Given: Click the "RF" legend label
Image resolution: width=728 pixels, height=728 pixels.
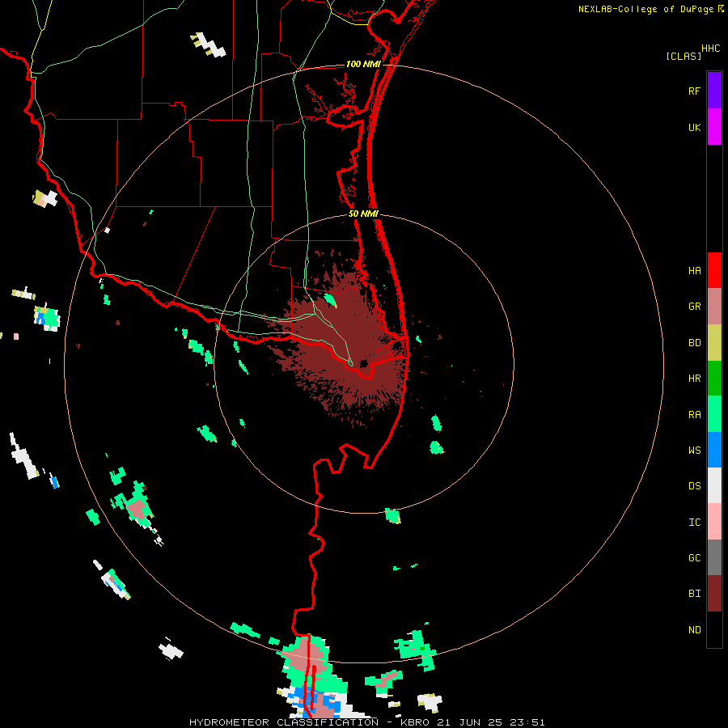Looking at the screenshot, I should point(694,91).
